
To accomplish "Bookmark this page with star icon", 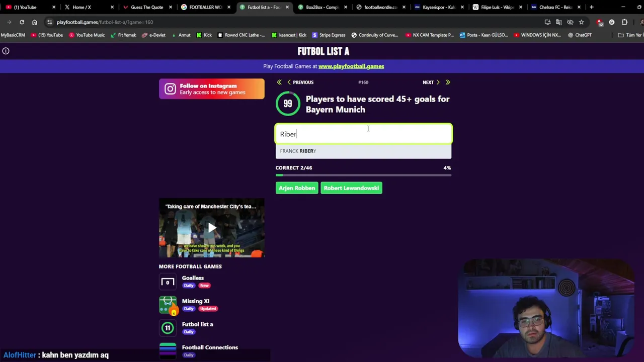I will [x=582, y=22].
